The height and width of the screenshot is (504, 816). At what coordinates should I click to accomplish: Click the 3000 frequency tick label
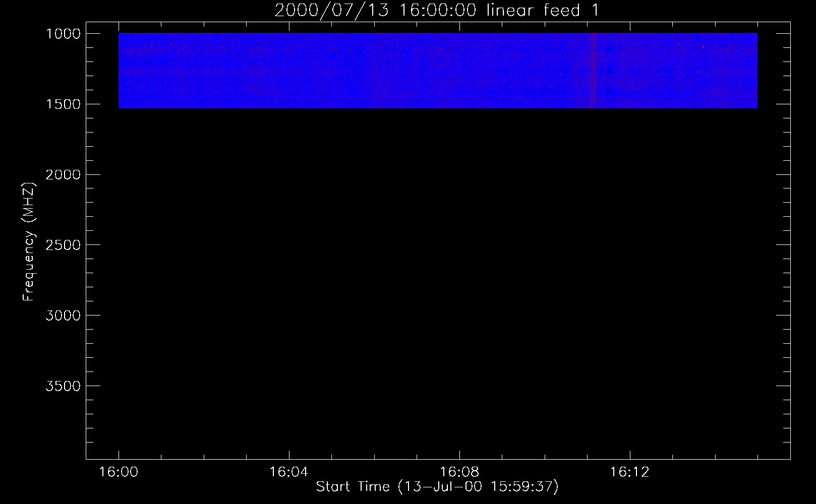[x=63, y=316]
